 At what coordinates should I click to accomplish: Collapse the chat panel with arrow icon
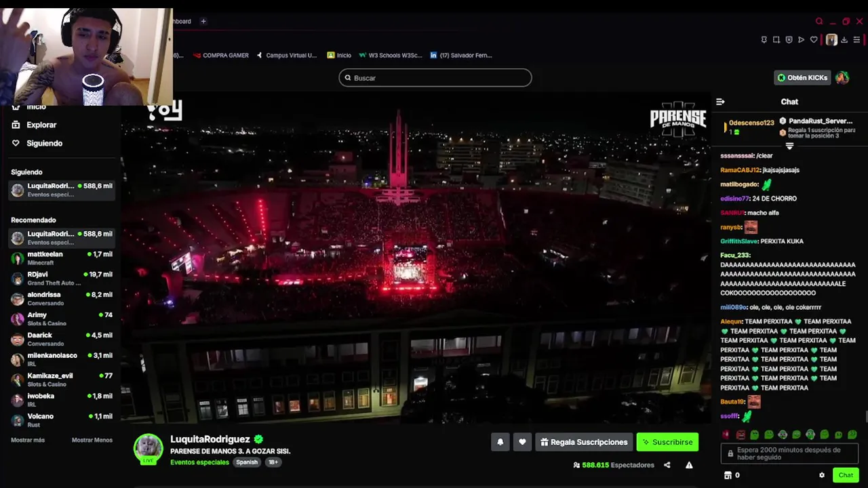coord(720,102)
